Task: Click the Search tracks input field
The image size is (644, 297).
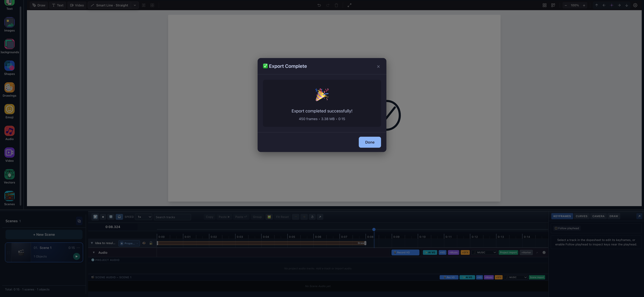Action: pos(172,217)
